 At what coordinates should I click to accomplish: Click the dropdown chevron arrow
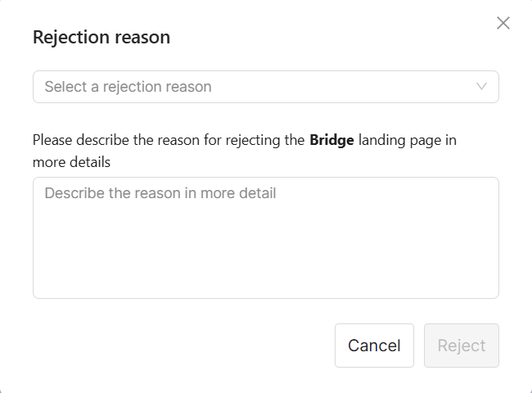click(481, 86)
